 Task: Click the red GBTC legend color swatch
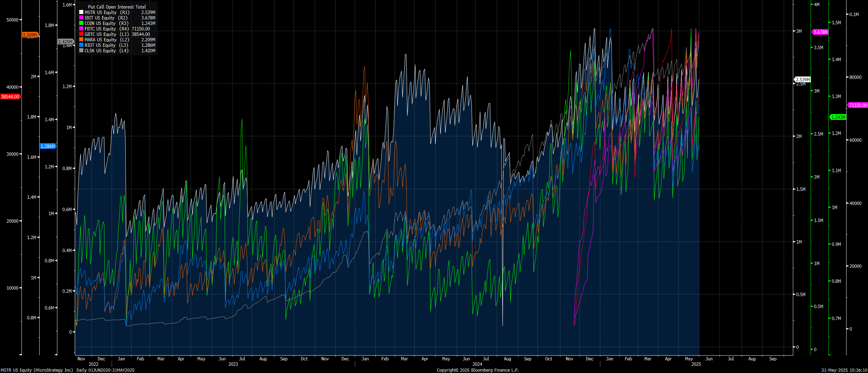81,34
